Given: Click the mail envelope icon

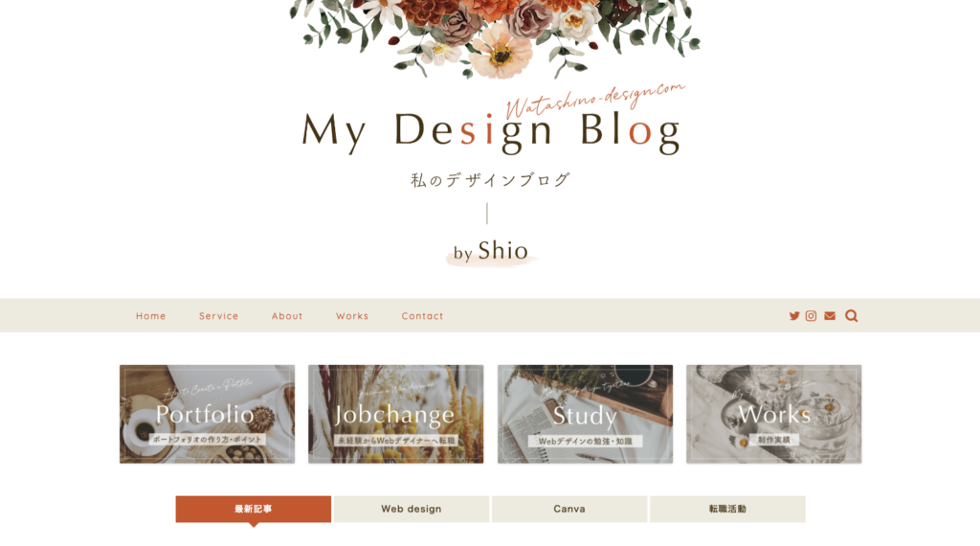Looking at the screenshot, I should click(x=830, y=316).
